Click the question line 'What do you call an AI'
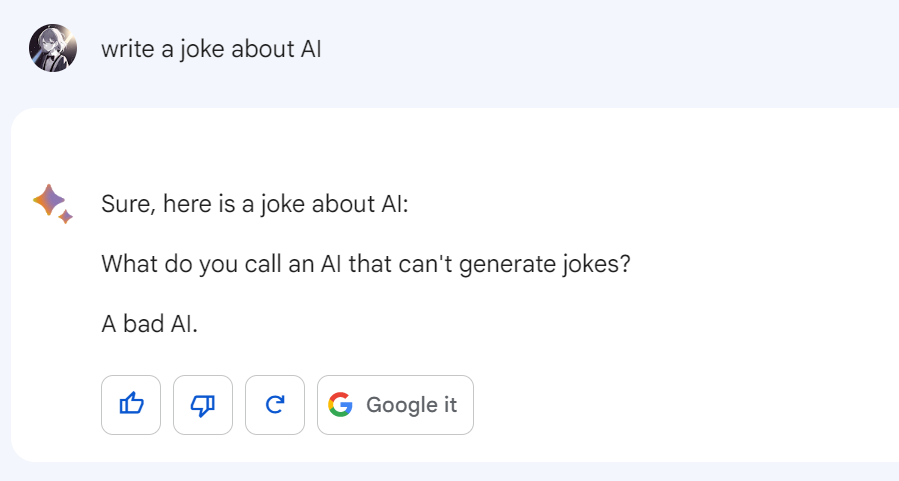 [366, 265]
